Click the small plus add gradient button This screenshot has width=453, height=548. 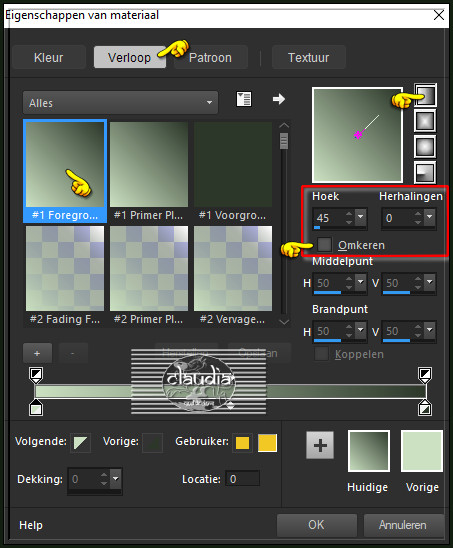pos(37,353)
